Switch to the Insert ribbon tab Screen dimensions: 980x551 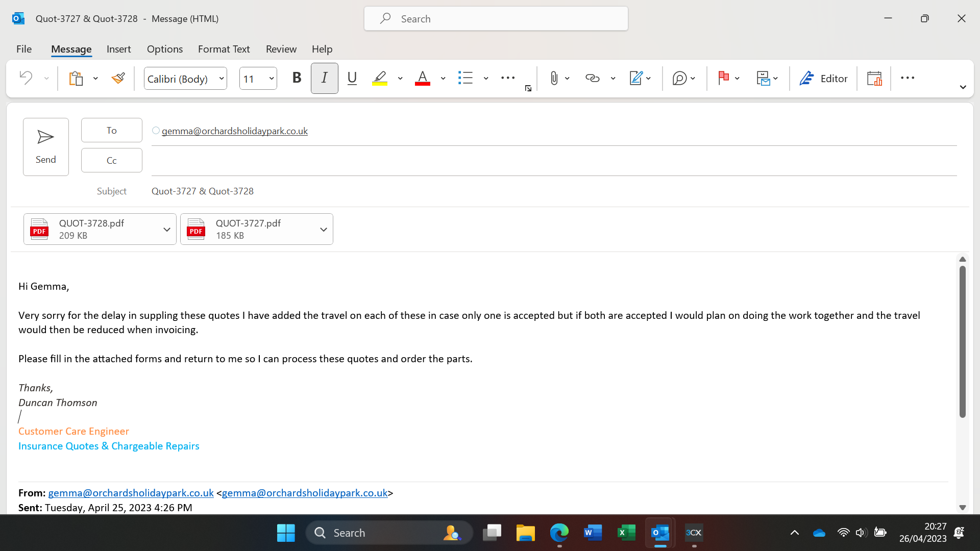[118, 49]
